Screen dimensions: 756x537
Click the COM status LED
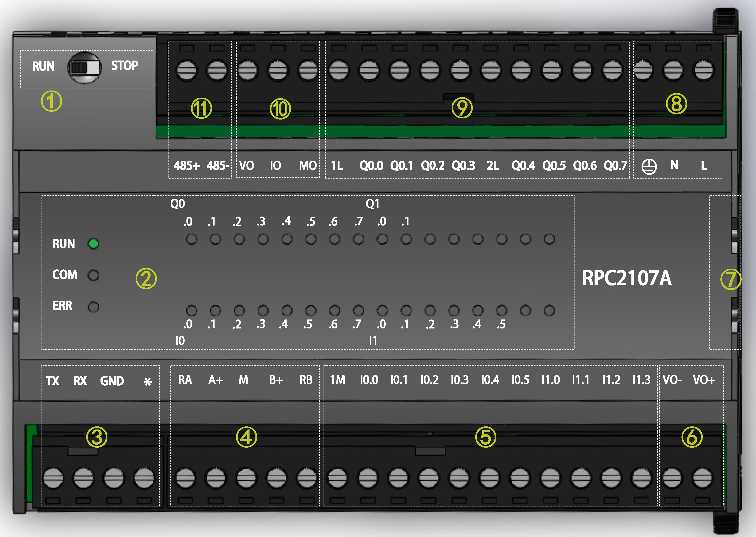93,275
